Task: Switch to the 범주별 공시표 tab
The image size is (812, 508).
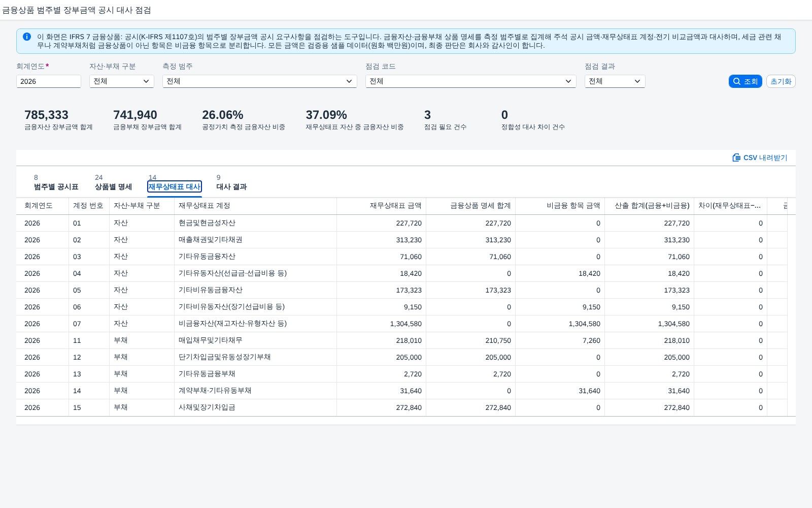Action: coord(56,183)
